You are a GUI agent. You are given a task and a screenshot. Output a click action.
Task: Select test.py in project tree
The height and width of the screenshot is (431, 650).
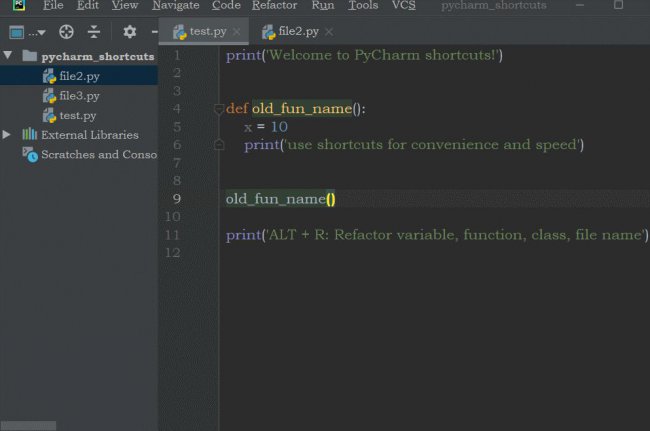(x=78, y=116)
